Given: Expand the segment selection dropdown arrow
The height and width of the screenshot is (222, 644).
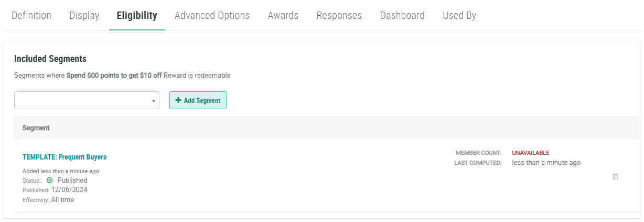Looking at the screenshot, I should (x=154, y=101).
